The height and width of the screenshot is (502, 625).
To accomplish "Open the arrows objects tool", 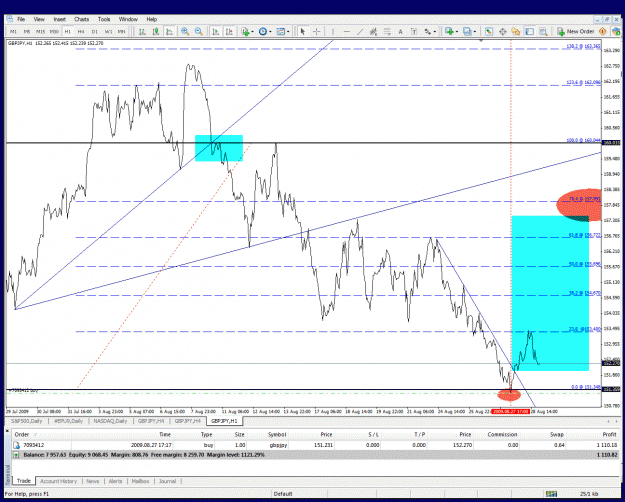I will click(x=427, y=31).
